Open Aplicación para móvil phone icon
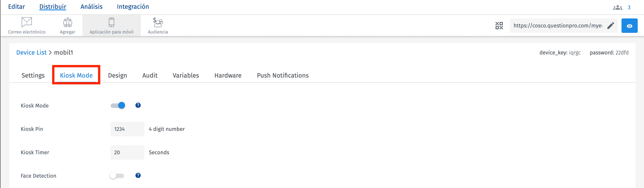The height and width of the screenshot is (188, 644). [x=112, y=22]
